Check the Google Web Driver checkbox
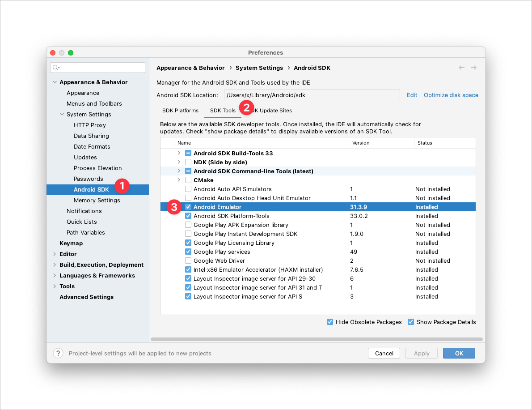The width and height of the screenshot is (532, 410). click(188, 261)
